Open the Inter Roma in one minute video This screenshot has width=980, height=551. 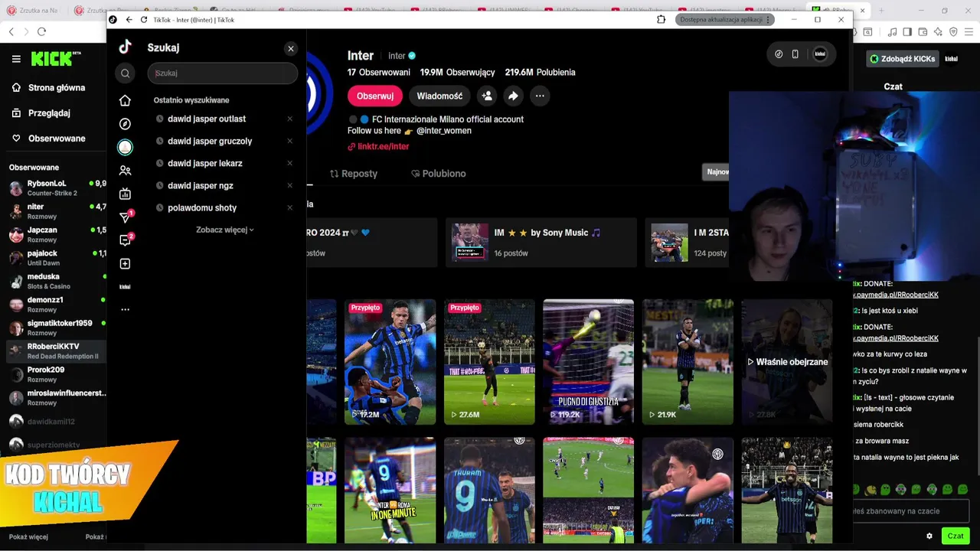[x=390, y=491]
